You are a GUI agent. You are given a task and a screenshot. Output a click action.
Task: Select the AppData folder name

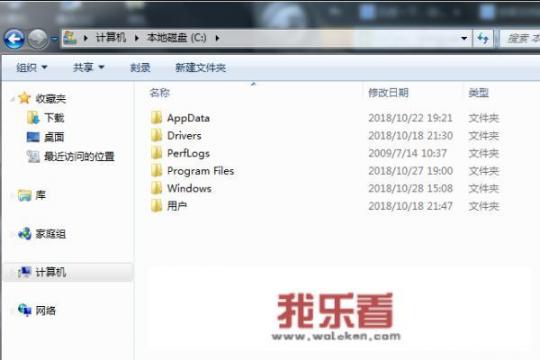click(188, 118)
